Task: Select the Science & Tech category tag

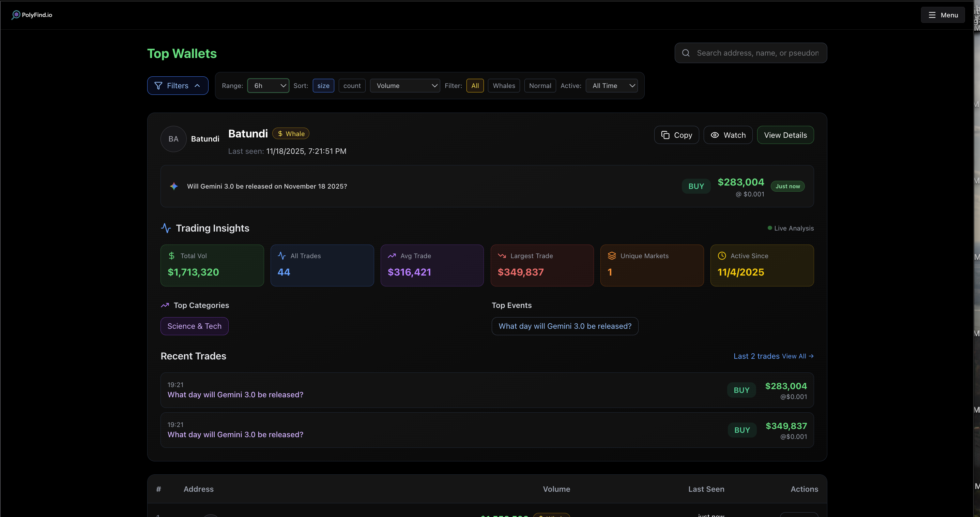Action: 194,326
